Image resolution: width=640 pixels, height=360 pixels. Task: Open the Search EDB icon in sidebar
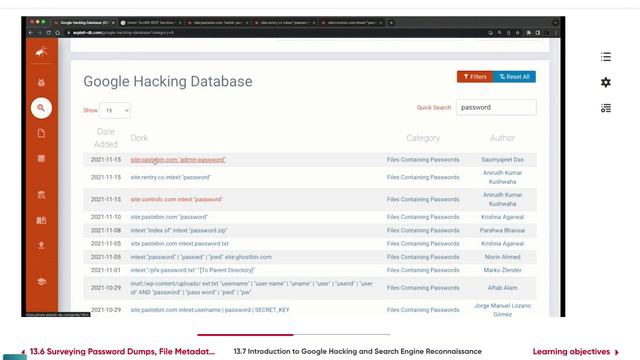41,195
